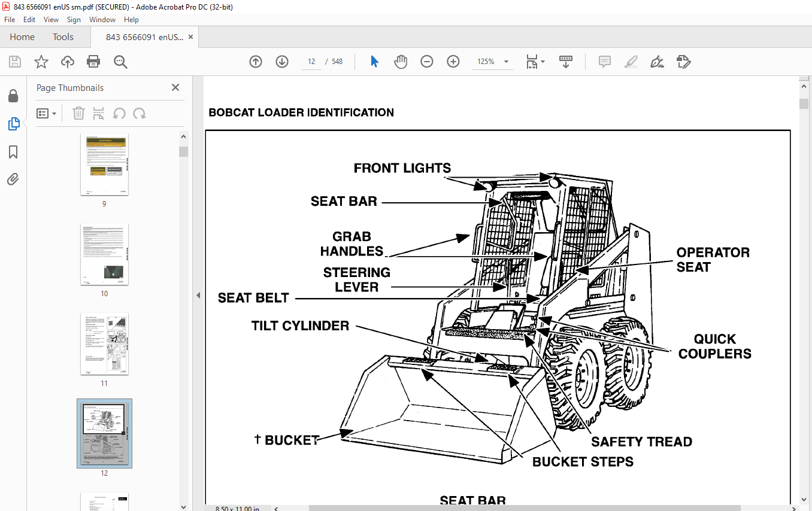Click the stamp tool icon
This screenshot has height=511, width=812.
tap(684, 62)
